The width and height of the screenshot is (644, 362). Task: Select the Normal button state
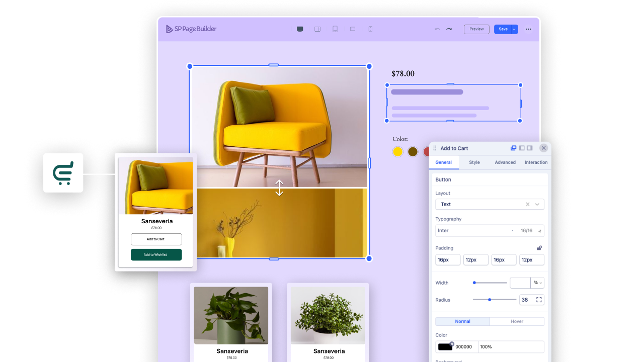coord(462,321)
